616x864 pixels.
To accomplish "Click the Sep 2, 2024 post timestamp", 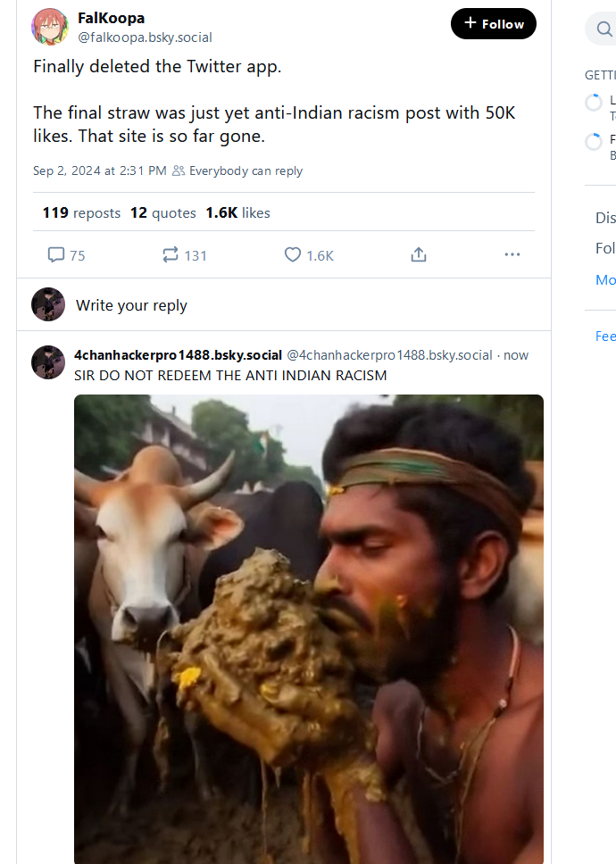I will [99, 170].
